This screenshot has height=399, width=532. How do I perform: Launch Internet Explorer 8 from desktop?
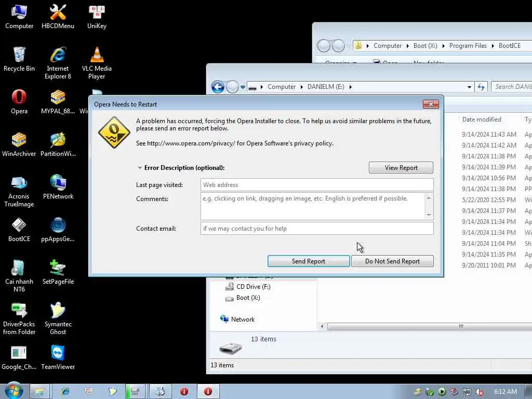pos(58,63)
